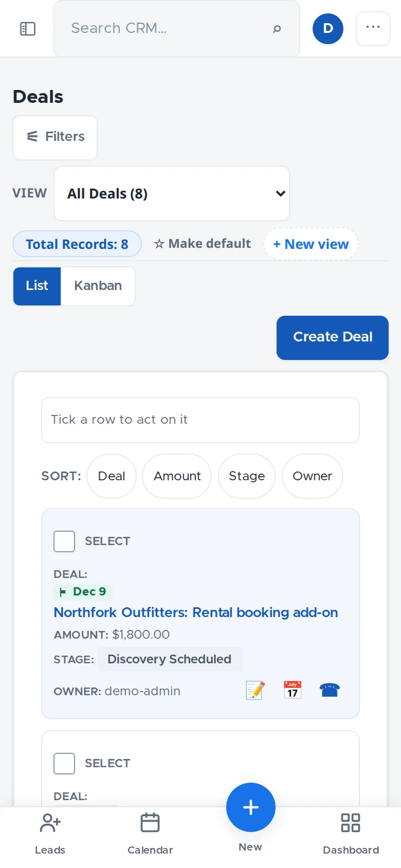Open the three-dots more options menu
Viewport: 401px width, 868px height.
pos(373,29)
